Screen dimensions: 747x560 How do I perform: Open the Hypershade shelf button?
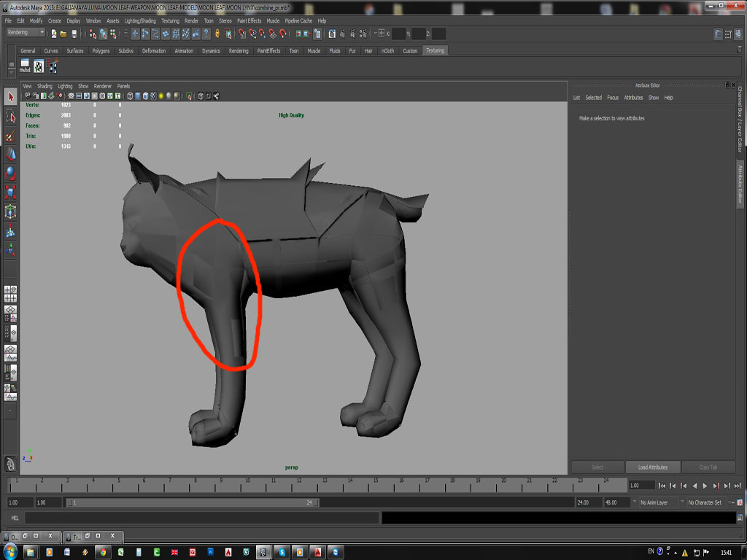coord(25,66)
